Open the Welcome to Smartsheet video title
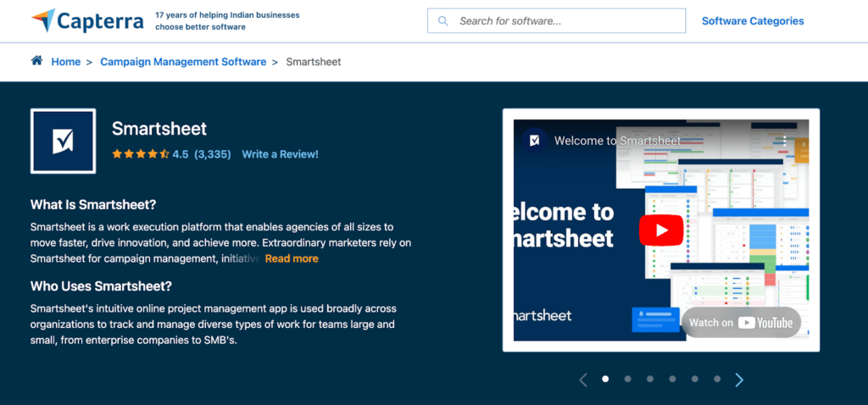The width and height of the screenshot is (868, 405). click(617, 141)
